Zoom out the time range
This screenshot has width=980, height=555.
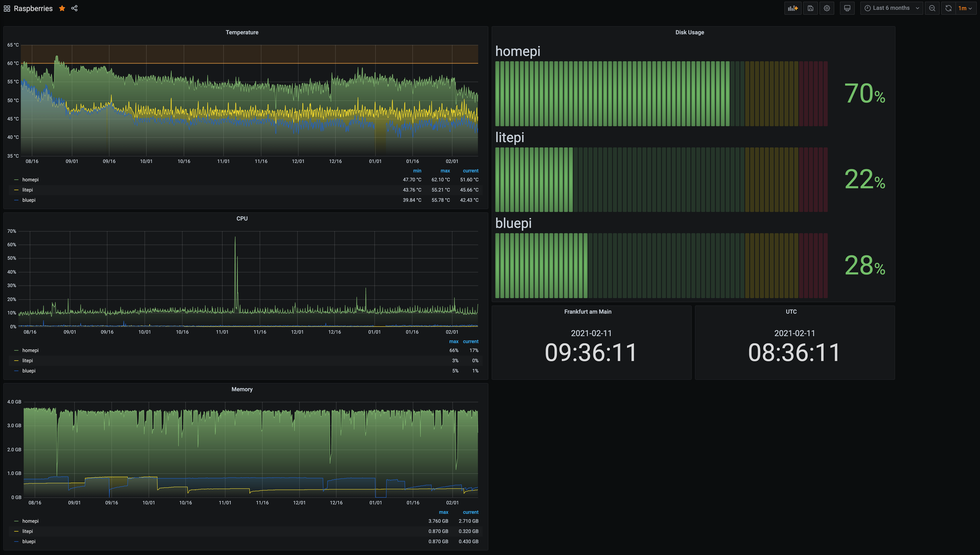932,8
